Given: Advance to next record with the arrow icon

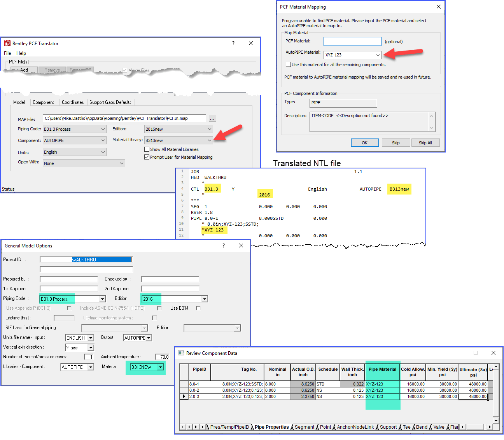Looking at the screenshot, I should tap(196, 427).
